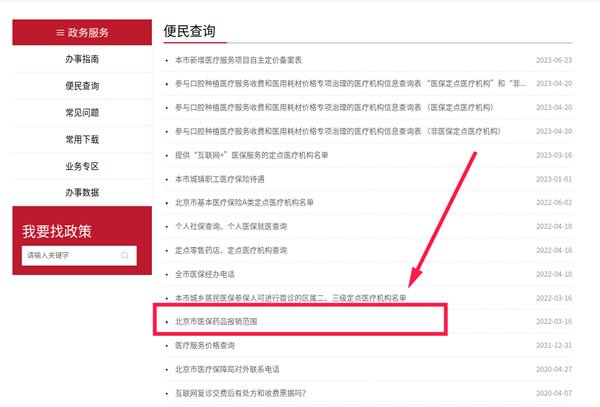Image resolution: width=600 pixels, height=407 pixels.
Task: Focus the 请输入关键字 search field
Action: pyautogui.click(x=79, y=256)
